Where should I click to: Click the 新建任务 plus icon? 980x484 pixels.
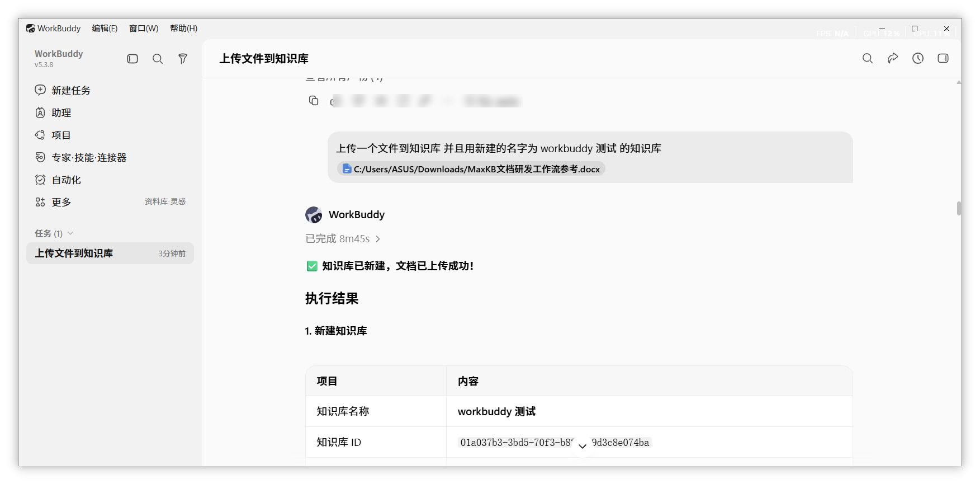point(40,90)
